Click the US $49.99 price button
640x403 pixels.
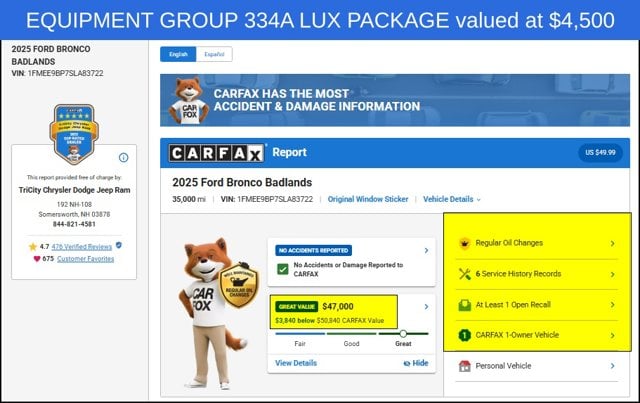[x=600, y=152]
